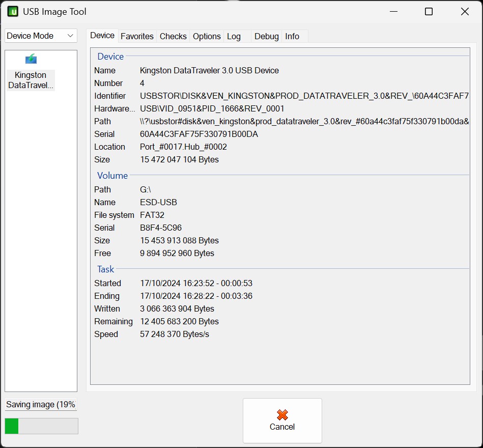Select the Kingston DataTraveler device icon

31,59
